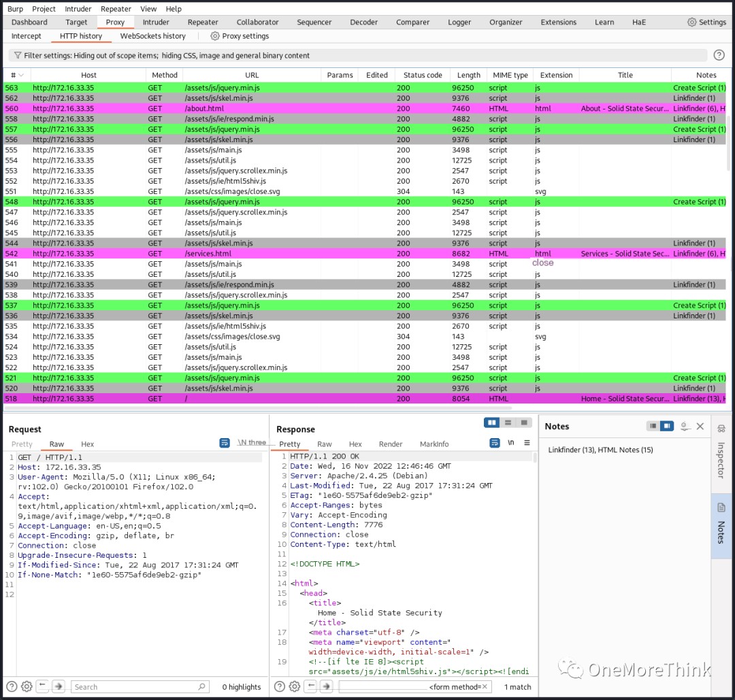Close the Notes panel with the X
This screenshot has width=735, height=700.
(x=700, y=427)
